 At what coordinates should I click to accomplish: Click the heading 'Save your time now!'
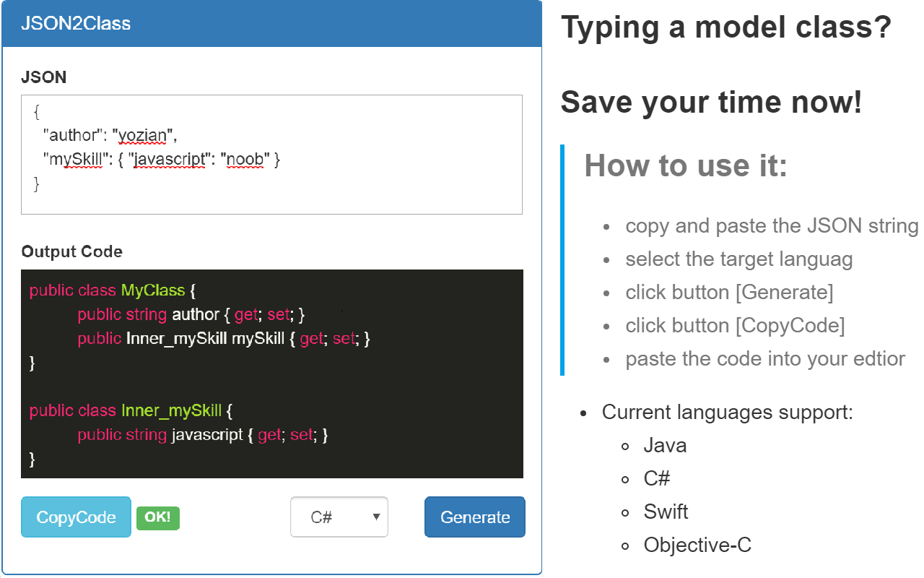pos(710,102)
